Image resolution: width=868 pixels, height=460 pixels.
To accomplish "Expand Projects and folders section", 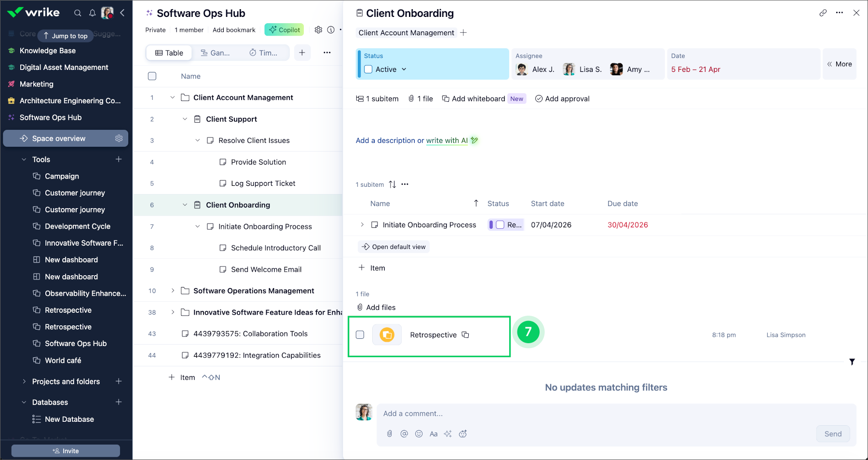I will pyautogui.click(x=24, y=381).
